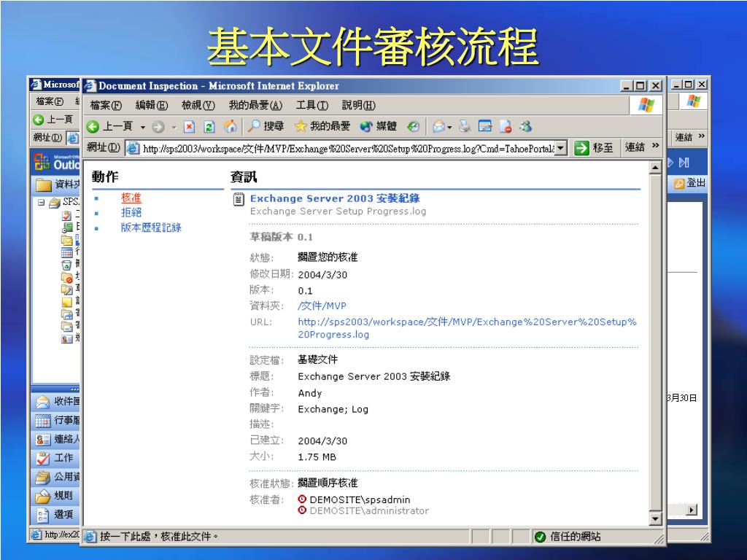Open the Back button history dropdown arrow
The width and height of the screenshot is (747, 560).
coord(142,127)
